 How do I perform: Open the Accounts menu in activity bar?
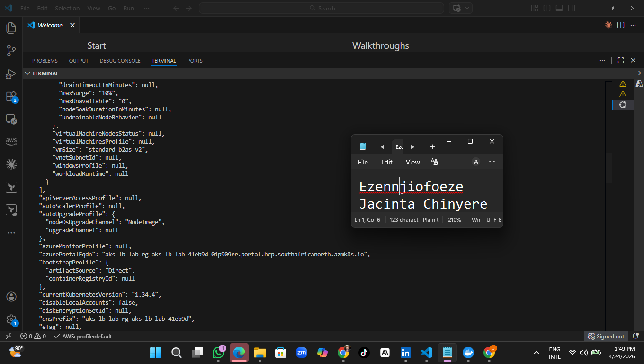tap(11, 297)
